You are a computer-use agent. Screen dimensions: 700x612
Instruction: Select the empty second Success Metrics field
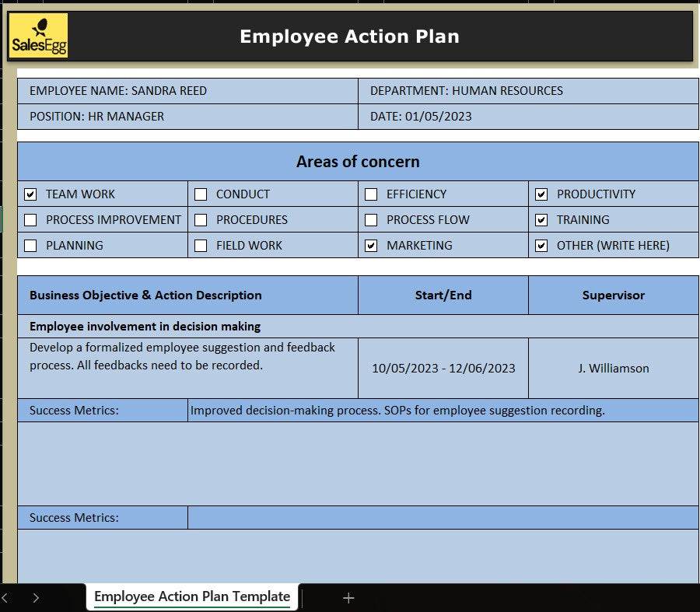pyautogui.click(x=443, y=518)
